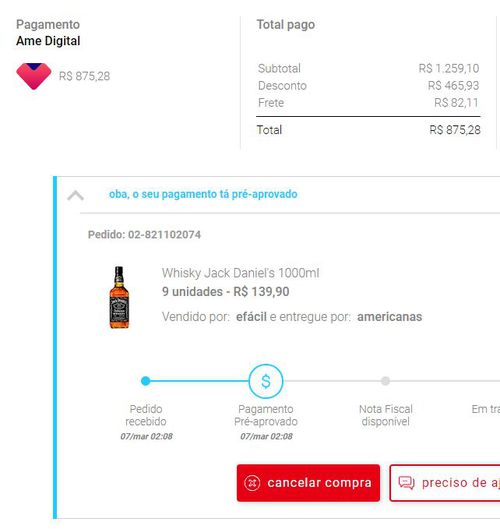The width and height of the screenshot is (500, 529).
Task: Click the Nota Fiscal disponível timeline dot
Action: pyautogui.click(x=385, y=381)
